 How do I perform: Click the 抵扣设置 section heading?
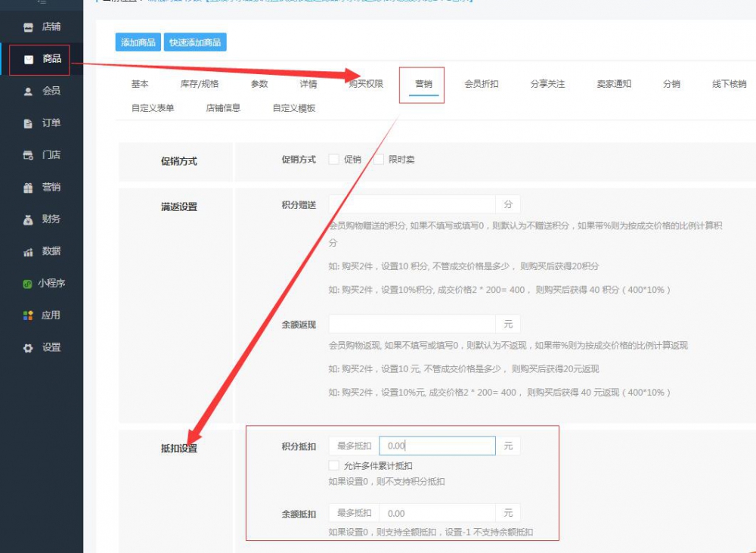(x=179, y=449)
